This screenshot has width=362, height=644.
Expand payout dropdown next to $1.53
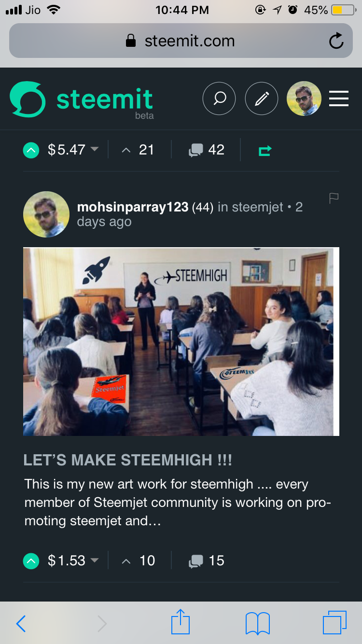pyautogui.click(x=95, y=560)
